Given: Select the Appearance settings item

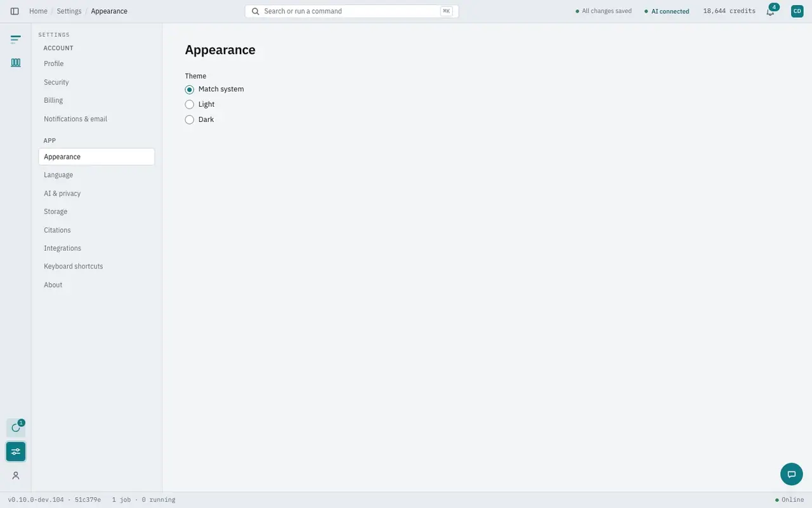Looking at the screenshot, I should click(96, 157).
